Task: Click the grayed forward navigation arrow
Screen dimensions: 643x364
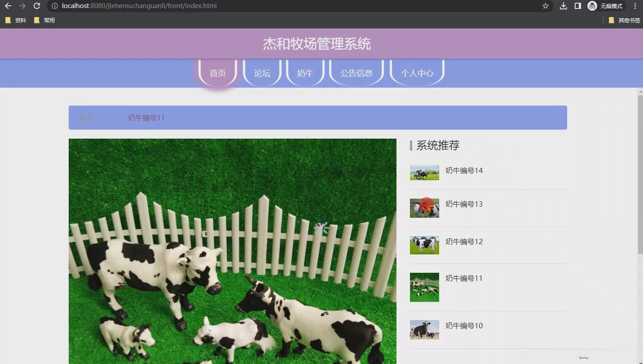Action: (x=23, y=6)
